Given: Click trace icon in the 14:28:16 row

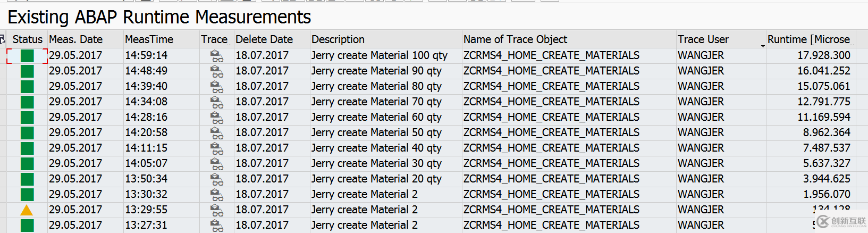Looking at the screenshot, I should (x=216, y=118).
